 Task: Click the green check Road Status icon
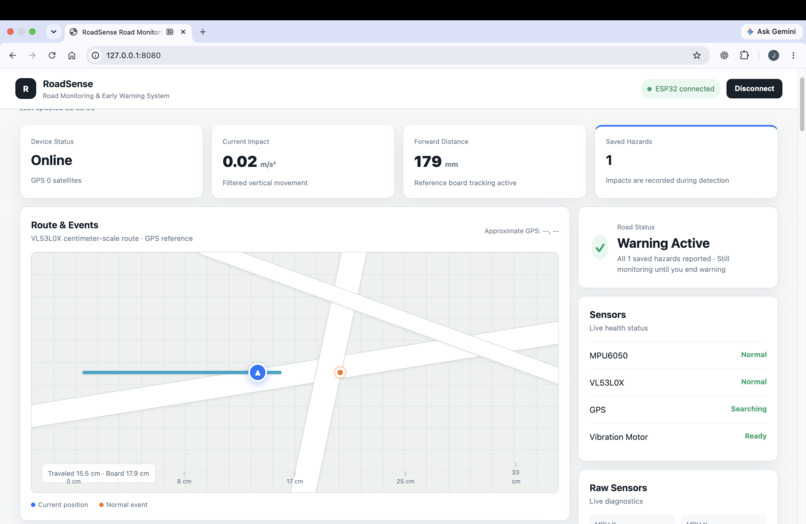coord(600,248)
